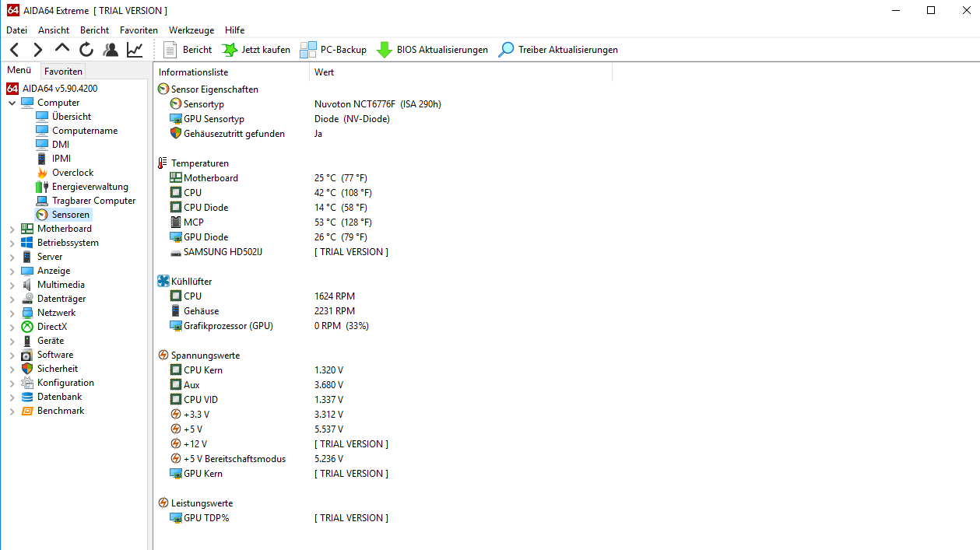Open BIOS Aktualisierungen
980x550 pixels.
click(432, 50)
